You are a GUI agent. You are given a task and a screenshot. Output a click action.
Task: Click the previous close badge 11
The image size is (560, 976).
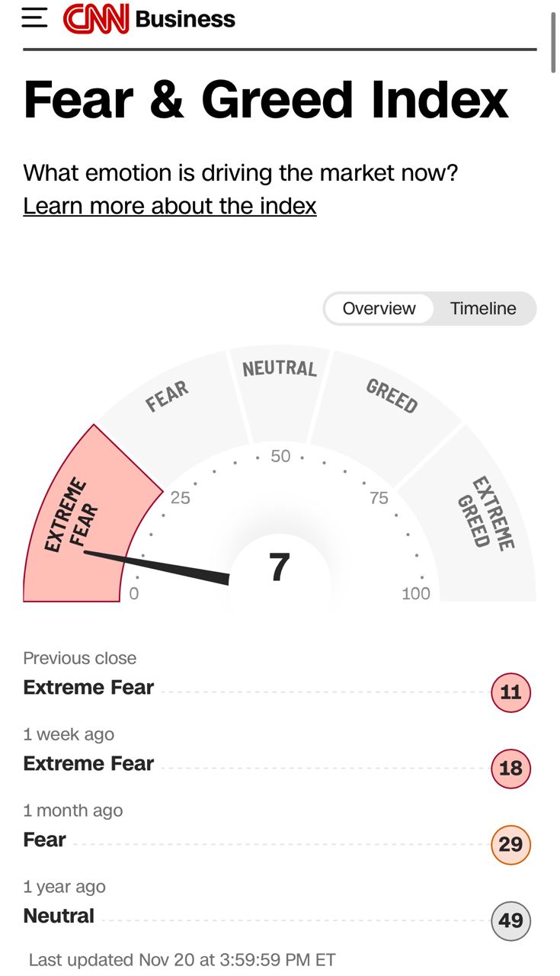click(510, 692)
